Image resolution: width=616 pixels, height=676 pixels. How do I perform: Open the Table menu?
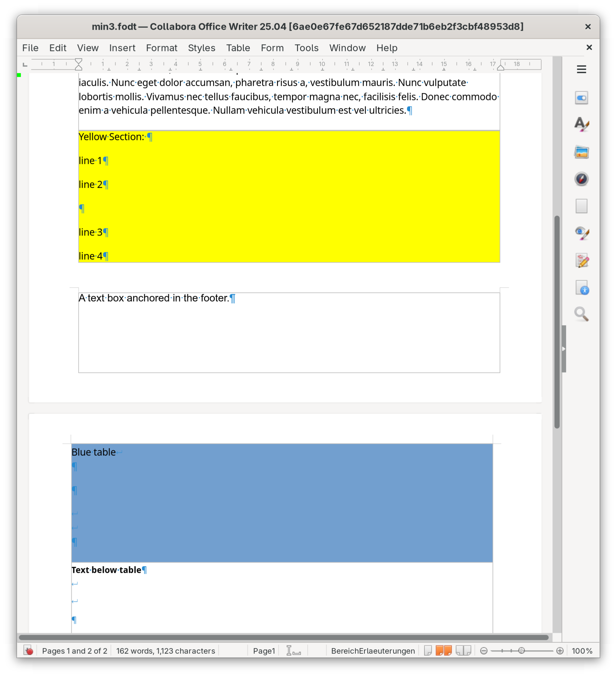[x=238, y=48]
